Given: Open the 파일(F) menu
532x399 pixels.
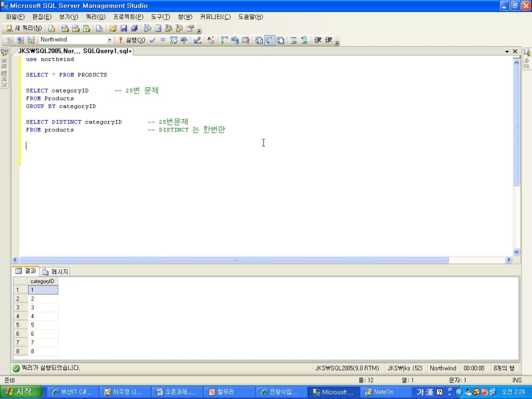Looking at the screenshot, I should pos(15,17).
